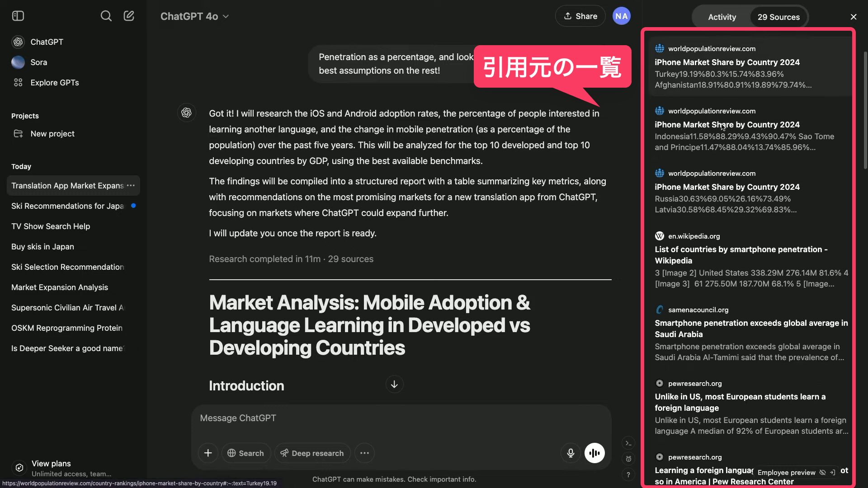Open the search chats magnifier icon
The width and height of the screenshot is (868, 488).
point(106,16)
